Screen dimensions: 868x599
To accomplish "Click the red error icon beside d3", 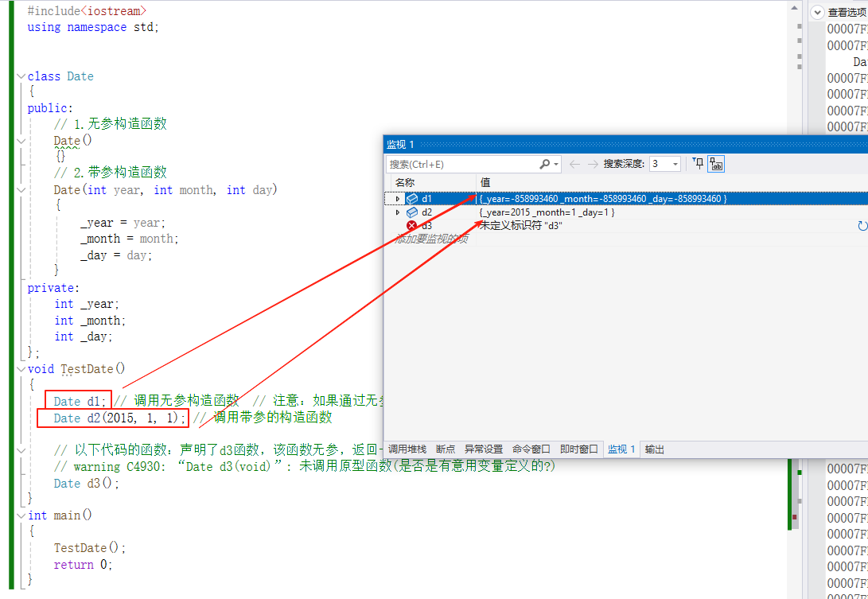I will pos(412,226).
